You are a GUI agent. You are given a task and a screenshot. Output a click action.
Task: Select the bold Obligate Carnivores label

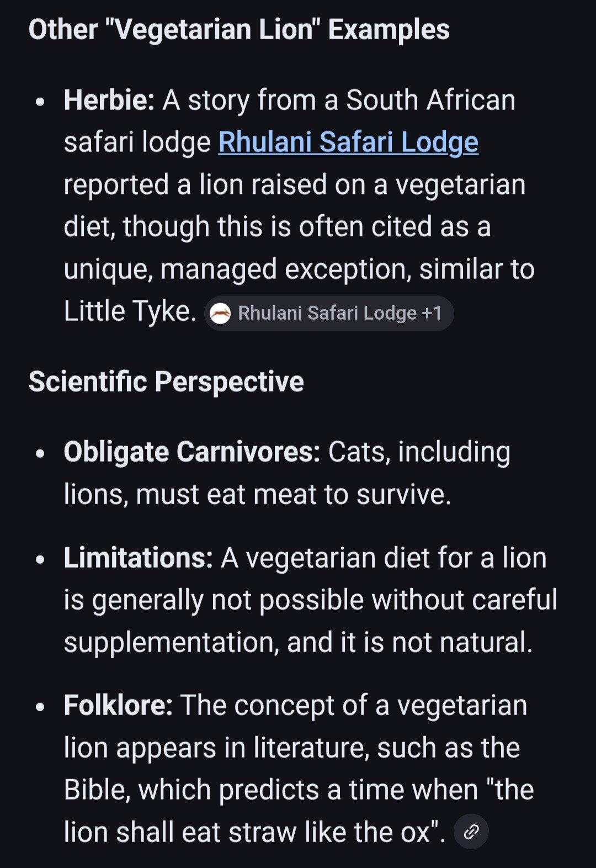(x=191, y=452)
